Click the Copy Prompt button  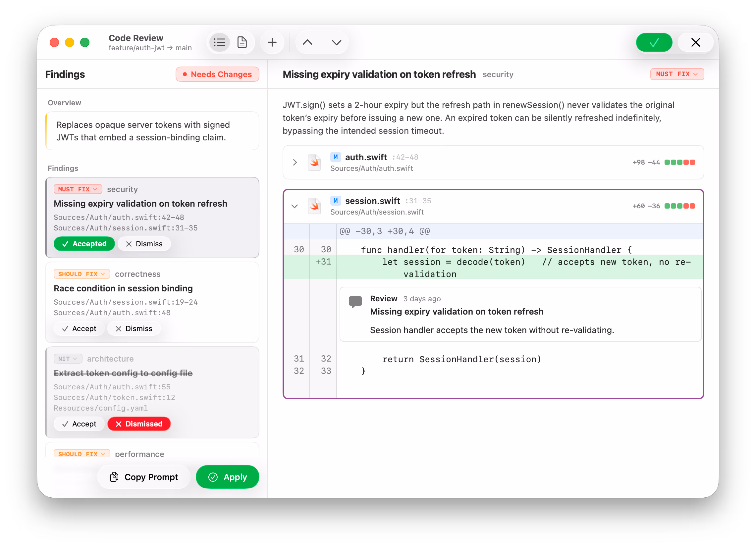[x=144, y=477]
